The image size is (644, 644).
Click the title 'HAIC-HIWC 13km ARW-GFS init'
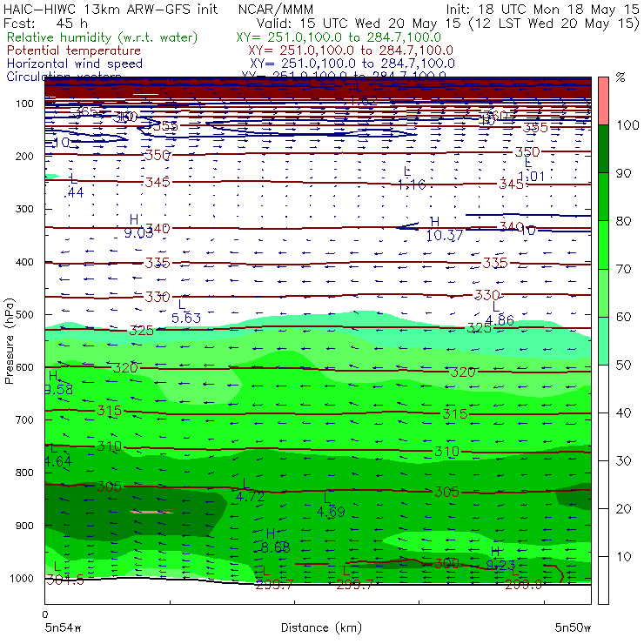pyautogui.click(x=111, y=9)
